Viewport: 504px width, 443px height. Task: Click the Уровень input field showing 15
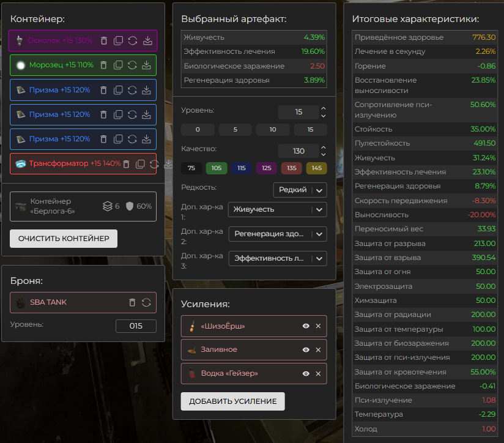pyautogui.click(x=298, y=112)
